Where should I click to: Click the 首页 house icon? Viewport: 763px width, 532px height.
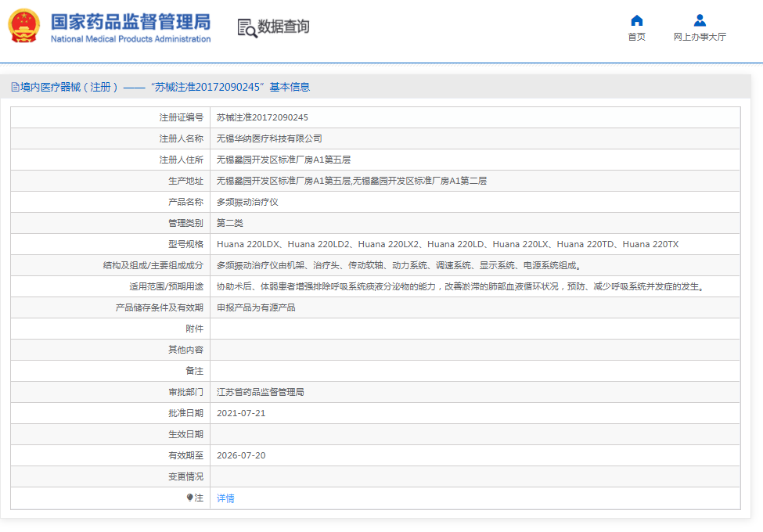click(x=636, y=20)
